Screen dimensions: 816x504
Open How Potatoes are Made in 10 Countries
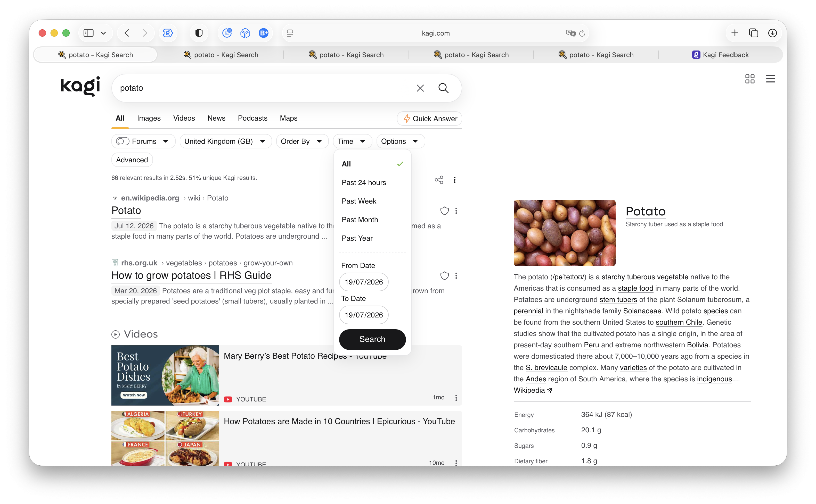[339, 421]
